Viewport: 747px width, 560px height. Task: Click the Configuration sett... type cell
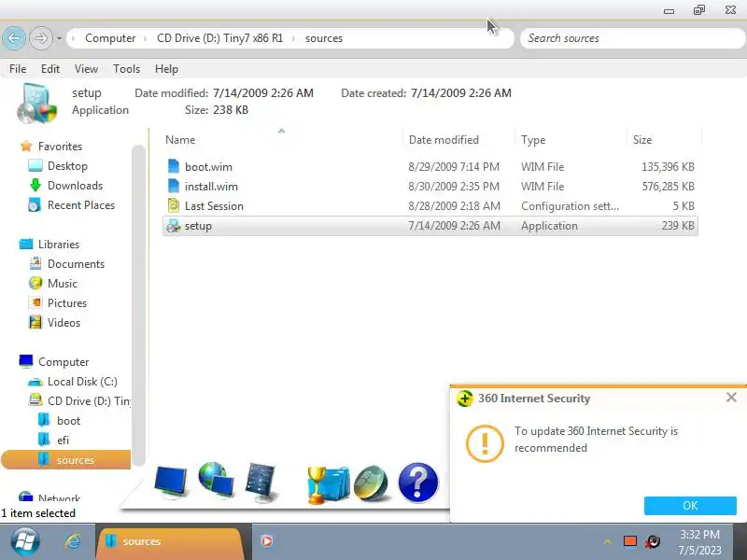(570, 205)
